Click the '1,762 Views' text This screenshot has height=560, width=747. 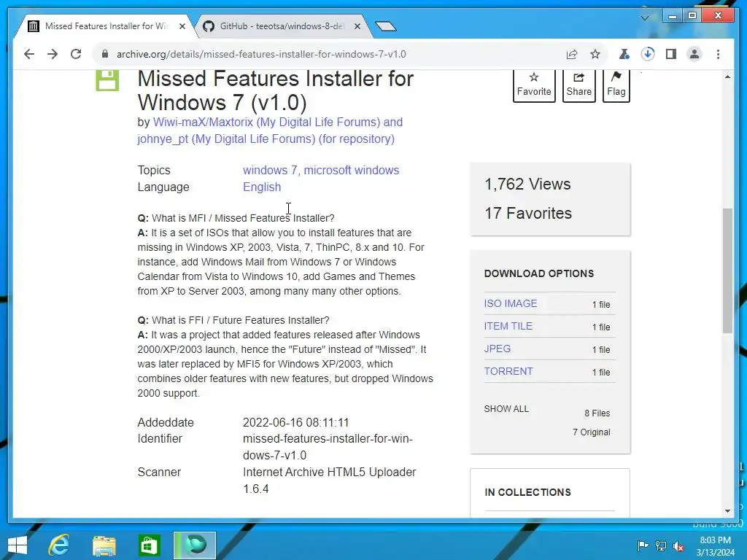click(x=527, y=184)
